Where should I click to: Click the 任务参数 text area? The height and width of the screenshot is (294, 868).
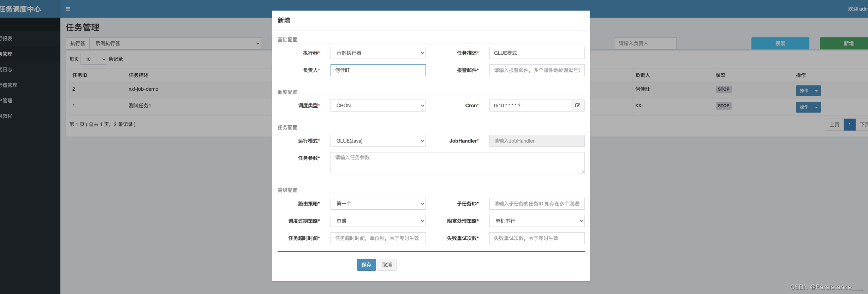[457, 163]
